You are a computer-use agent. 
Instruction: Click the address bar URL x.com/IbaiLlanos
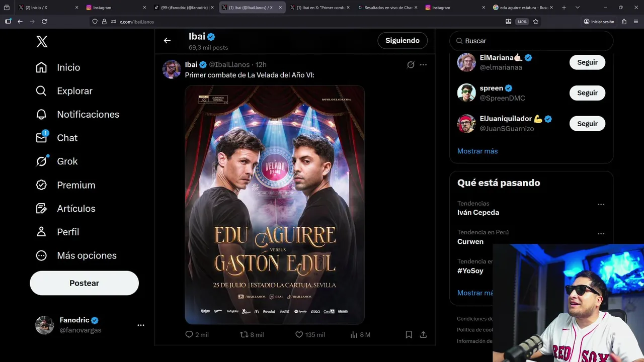coord(137,22)
